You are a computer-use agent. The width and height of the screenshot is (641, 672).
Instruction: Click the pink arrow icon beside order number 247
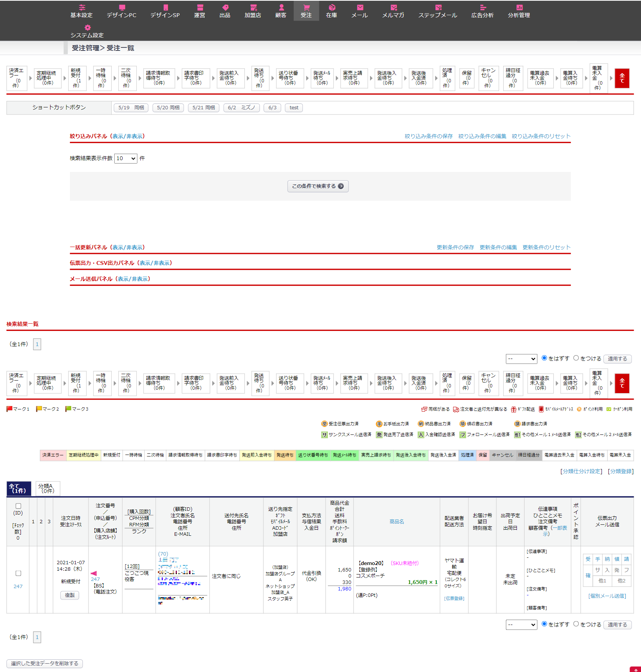point(94,573)
